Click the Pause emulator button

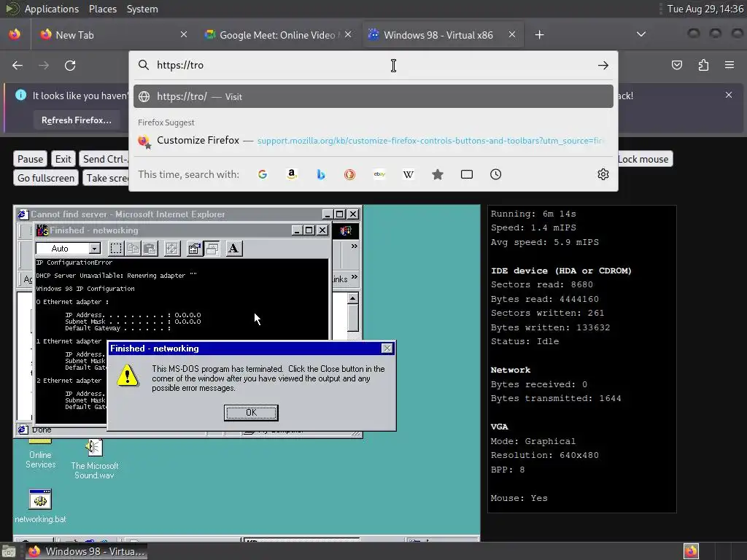[31, 159]
